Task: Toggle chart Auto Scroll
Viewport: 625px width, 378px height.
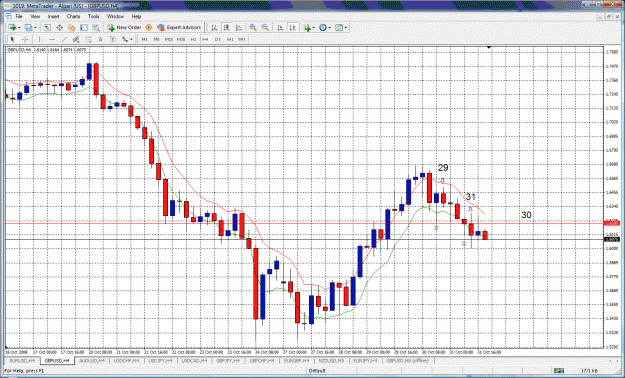Action: pyautogui.click(x=280, y=28)
